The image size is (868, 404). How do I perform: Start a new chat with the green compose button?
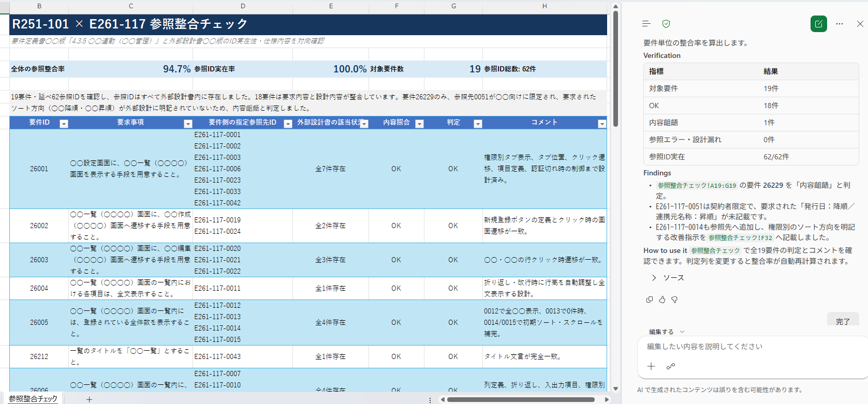tap(819, 24)
